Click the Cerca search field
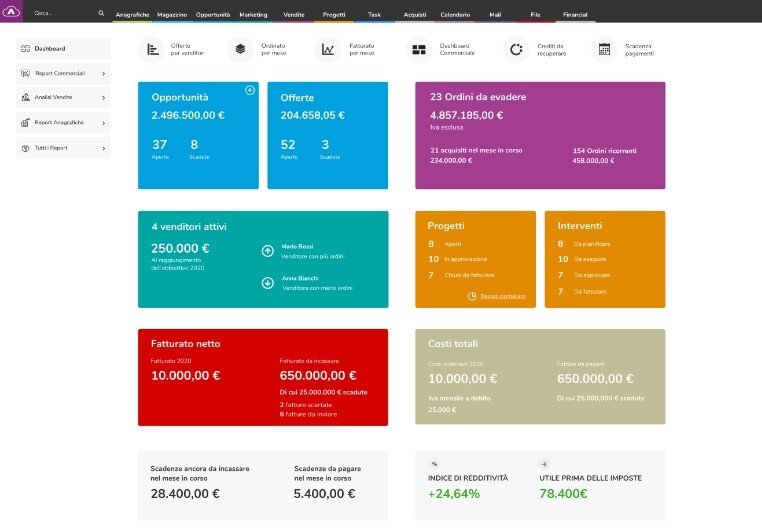 point(60,14)
